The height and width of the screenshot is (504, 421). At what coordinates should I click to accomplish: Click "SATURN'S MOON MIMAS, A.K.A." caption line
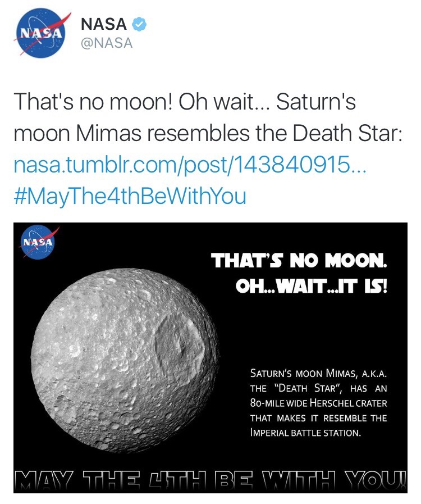(x=318, y=373)
